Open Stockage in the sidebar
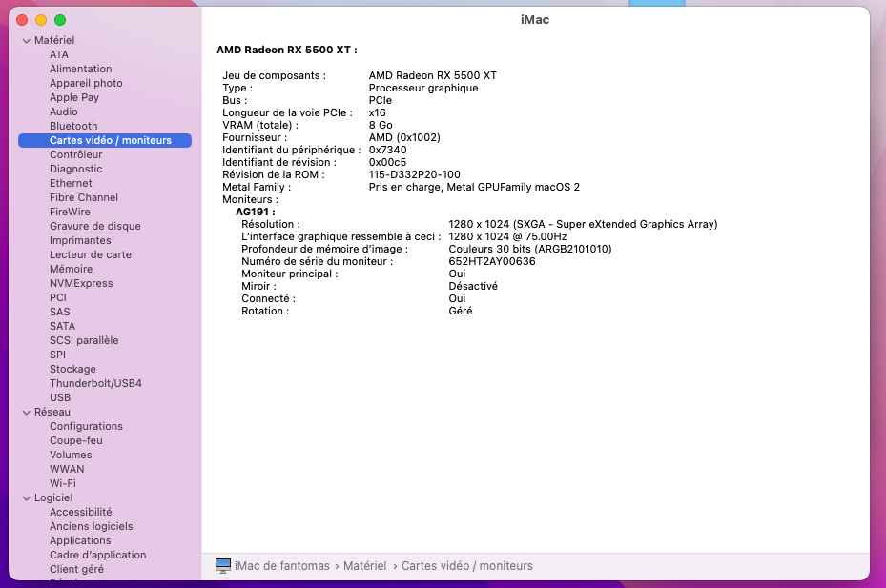The width and height of the screenshot is (886, 588). (72, 369)
